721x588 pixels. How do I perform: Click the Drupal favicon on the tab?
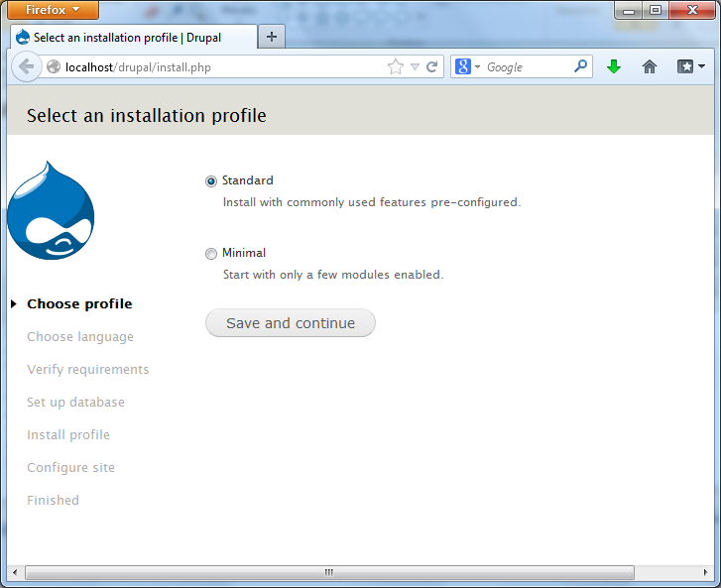pos(23,38)
